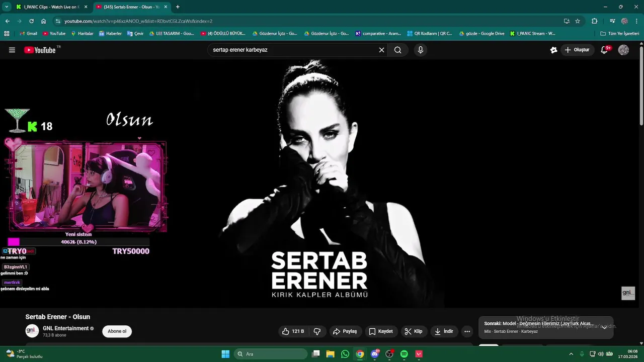
Task: Open the apps grid in bookmarks bar
Action: coord(7,34)
